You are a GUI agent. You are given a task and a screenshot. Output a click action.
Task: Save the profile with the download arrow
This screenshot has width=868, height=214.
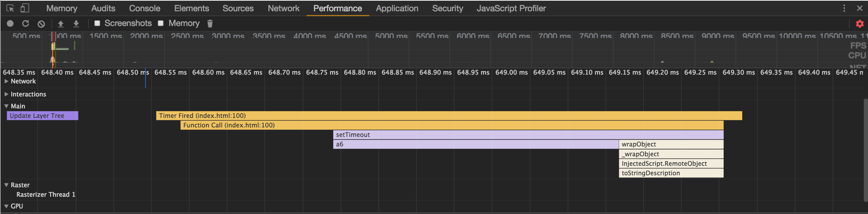pyautogui.click(x=76, y=24)
